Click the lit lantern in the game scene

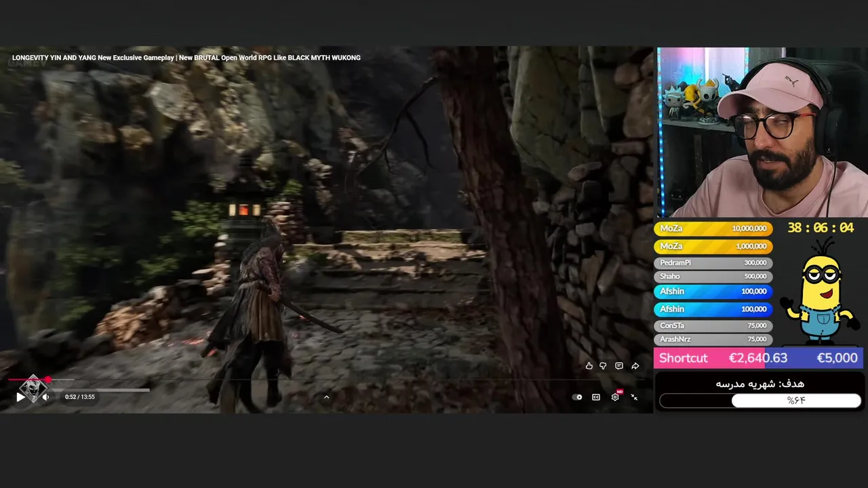click(x=244, y=209)
